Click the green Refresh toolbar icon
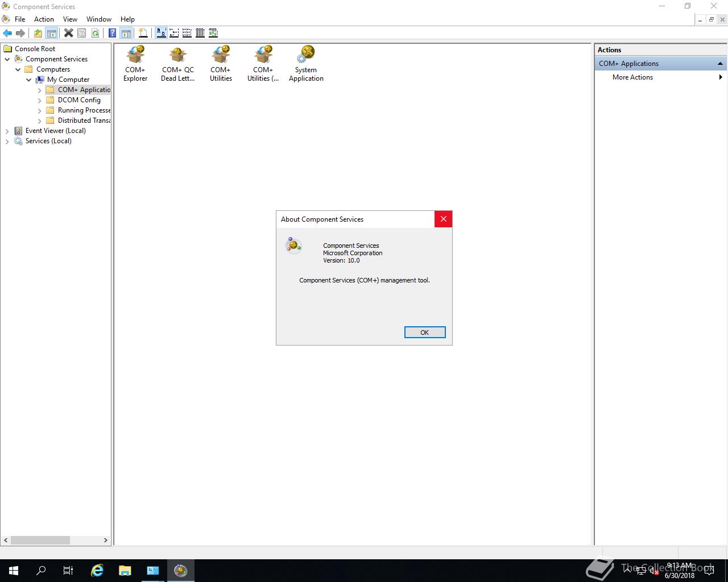Screen dimensions: 728x582 (x=95, y=33)
